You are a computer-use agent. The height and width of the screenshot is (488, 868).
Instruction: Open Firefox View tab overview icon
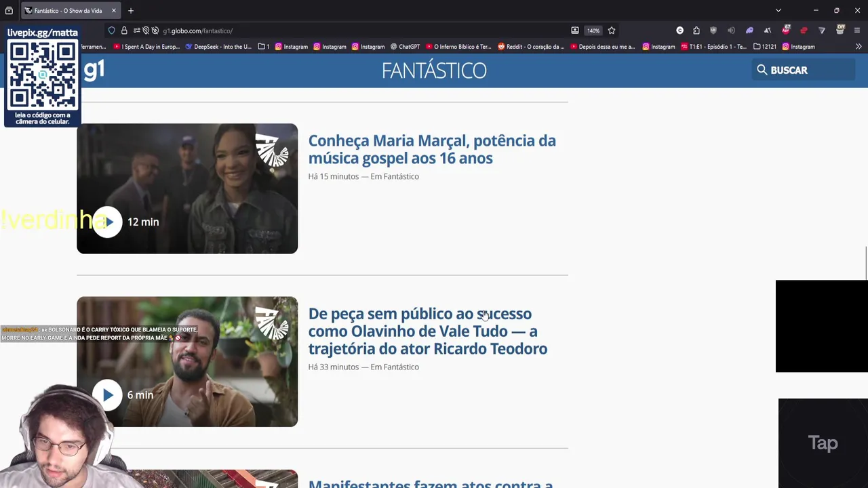pos(9,11)
